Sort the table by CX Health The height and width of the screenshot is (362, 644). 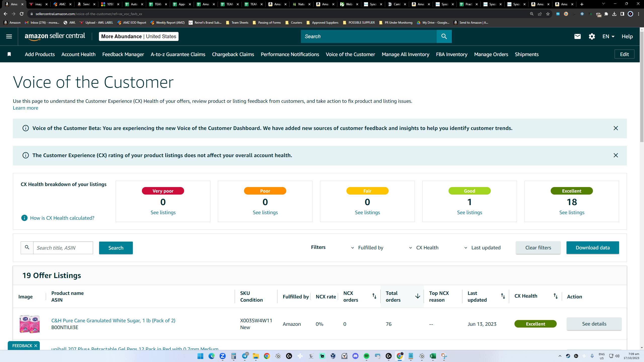[555, 296]
